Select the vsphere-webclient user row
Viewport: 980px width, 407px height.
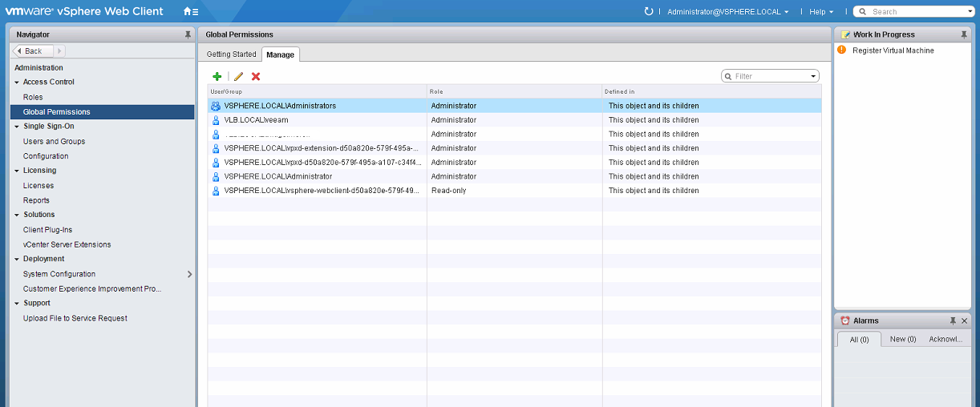[x=514, y=191]
